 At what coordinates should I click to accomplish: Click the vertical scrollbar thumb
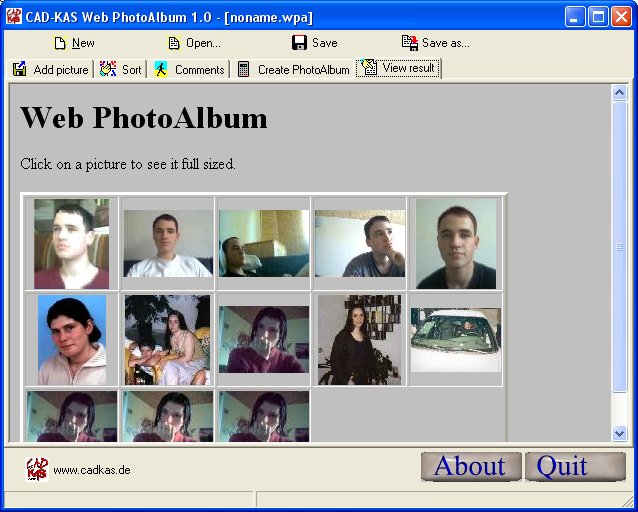pyautogui.click(x=619, y=246)
